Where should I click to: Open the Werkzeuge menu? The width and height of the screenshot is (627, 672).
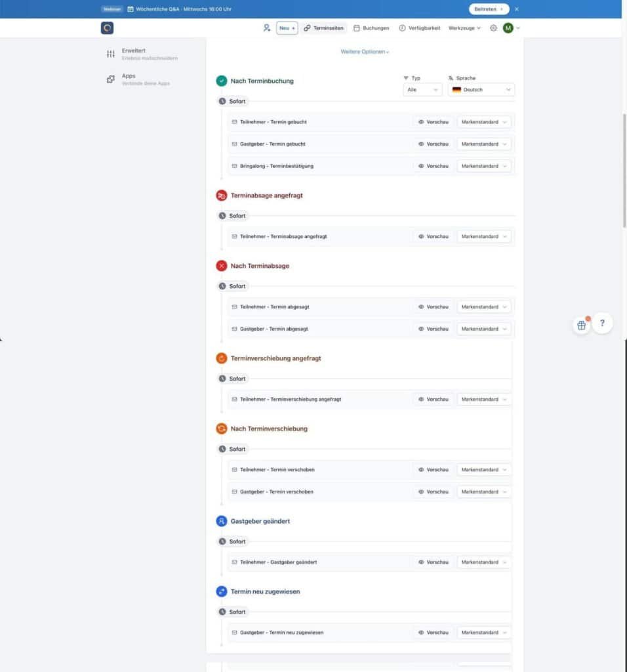463,28
